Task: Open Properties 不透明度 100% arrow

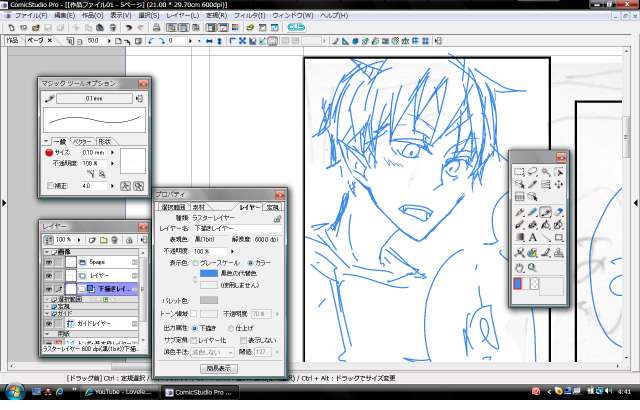Action: (233, 251)
